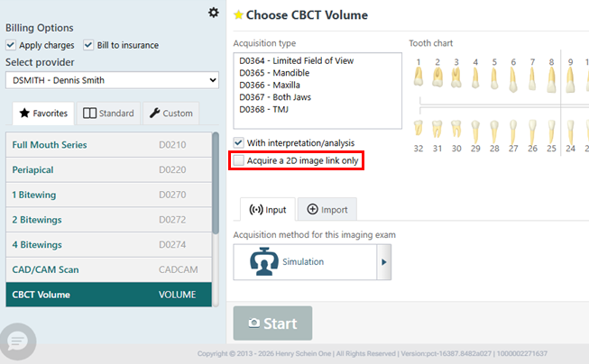Toggle the Apply charges checkbox
This screenshot has height=364, width=589.
12,45
